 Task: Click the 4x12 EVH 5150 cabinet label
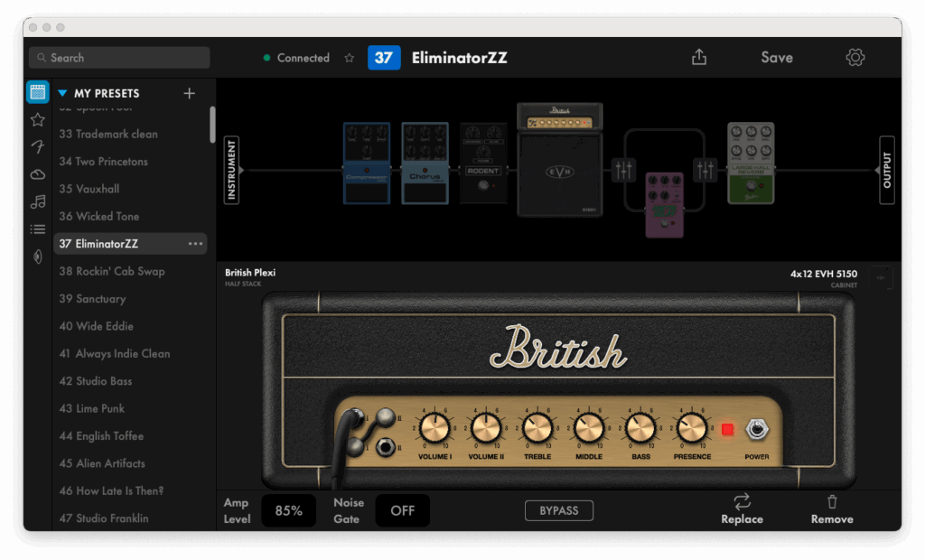pos(824,274)
